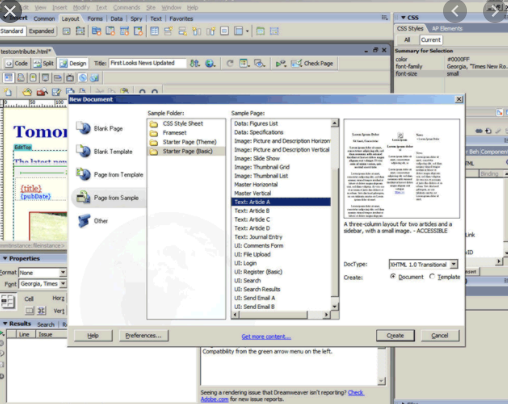Select 'Text: Article B' sample page
The image size is (508, 404).
(252, 211)
